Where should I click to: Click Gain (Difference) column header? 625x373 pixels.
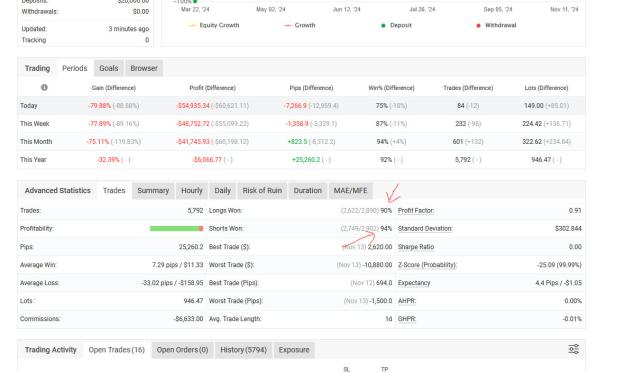click(114, 88)
